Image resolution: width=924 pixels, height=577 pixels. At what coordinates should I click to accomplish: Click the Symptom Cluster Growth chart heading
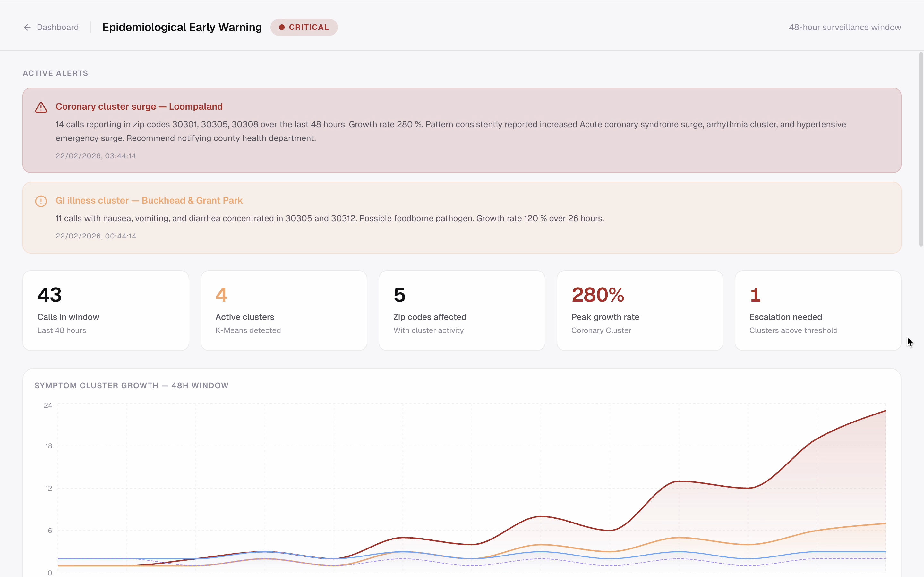[x=131, y=385]
